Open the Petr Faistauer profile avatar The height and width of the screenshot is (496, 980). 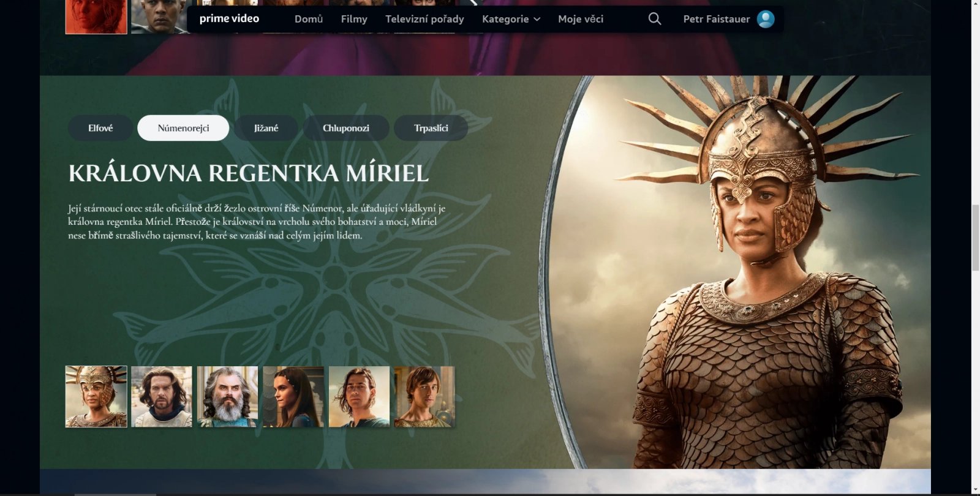(766, 19)
